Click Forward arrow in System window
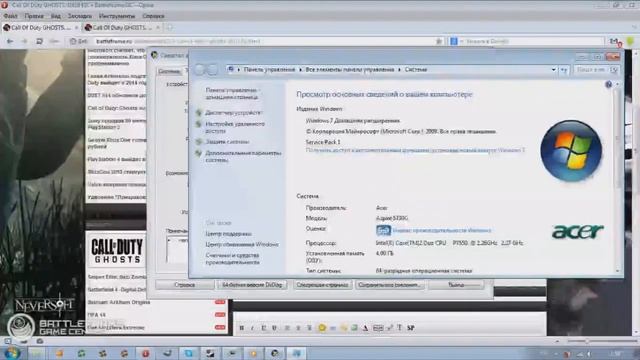The image size is (640, 360). [x=213, y=69]
